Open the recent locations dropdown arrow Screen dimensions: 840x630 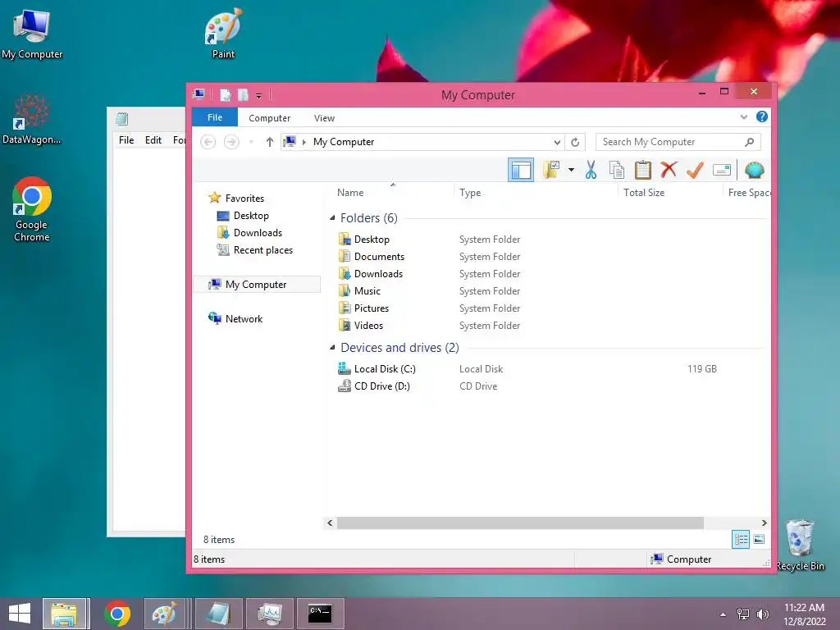pyautogui.click(x=251, y=142)
